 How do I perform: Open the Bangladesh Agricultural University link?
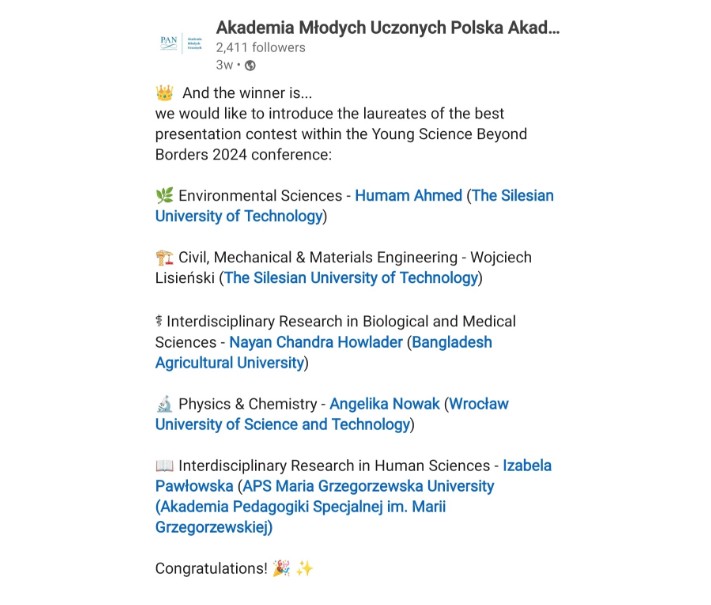323,352
